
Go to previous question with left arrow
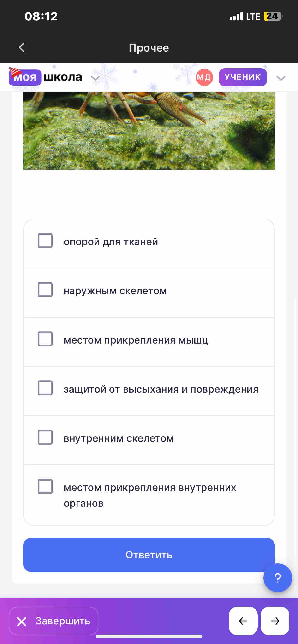(x=243, y=621)
